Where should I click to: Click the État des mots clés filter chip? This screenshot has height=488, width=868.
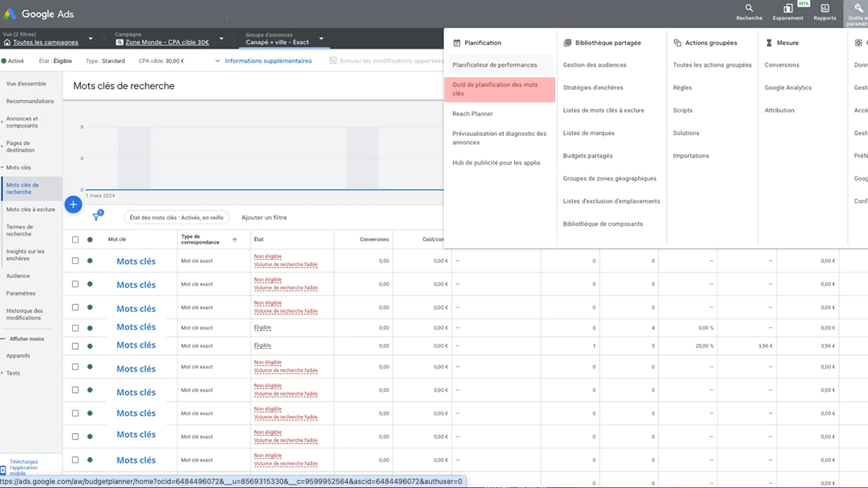click(x=177, y=218)
